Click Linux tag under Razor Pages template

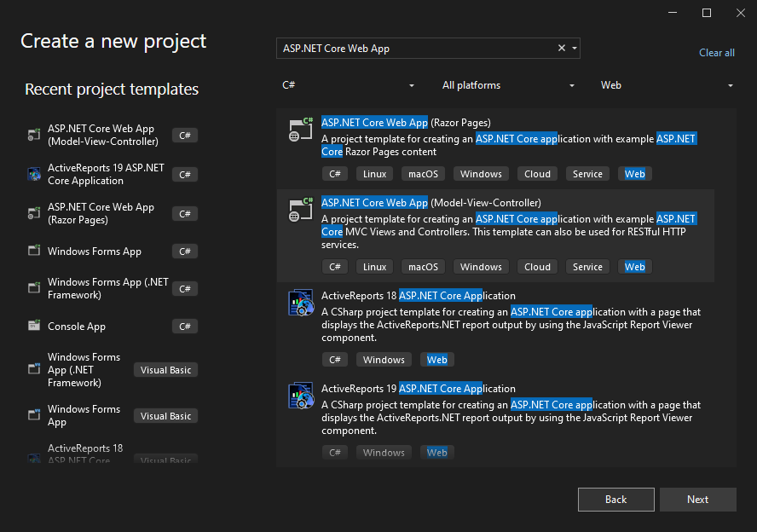pos(374,174)
